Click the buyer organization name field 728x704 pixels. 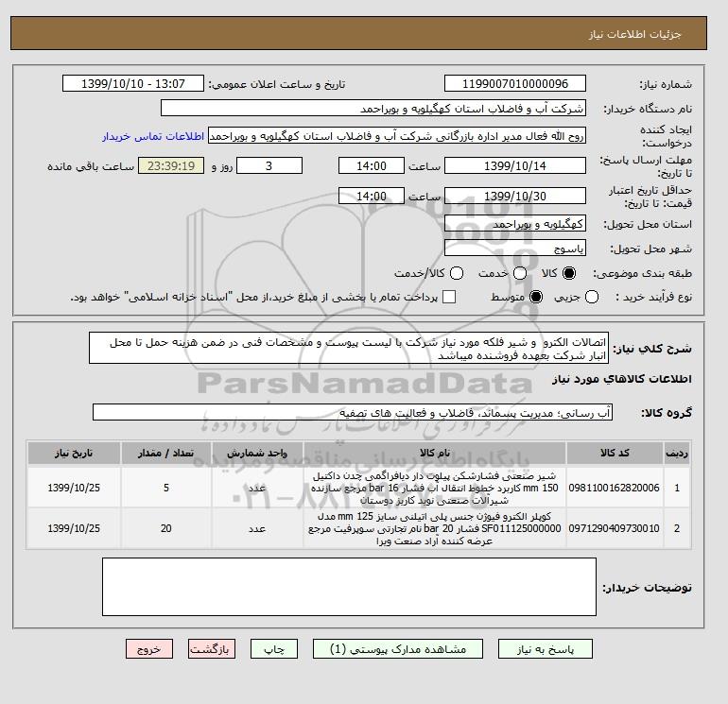(x=373, y=109)
